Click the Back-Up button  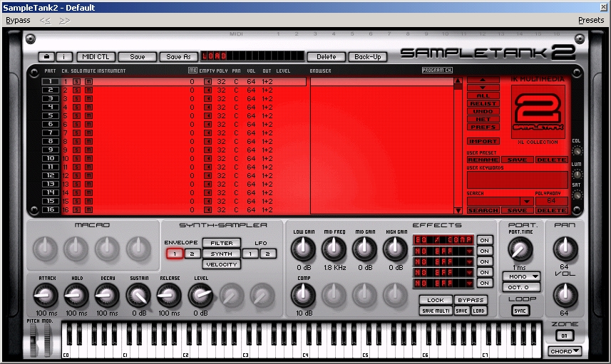tap(367, 57)
